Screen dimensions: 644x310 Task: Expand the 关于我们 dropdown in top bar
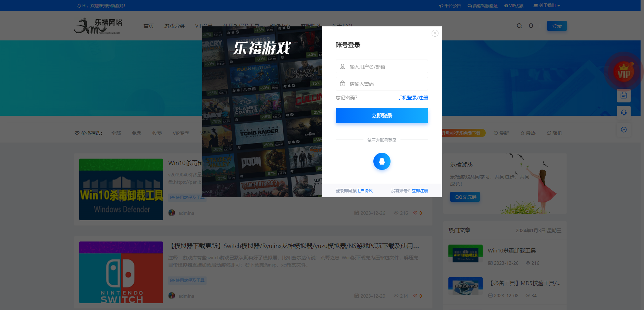pos(547,5)
